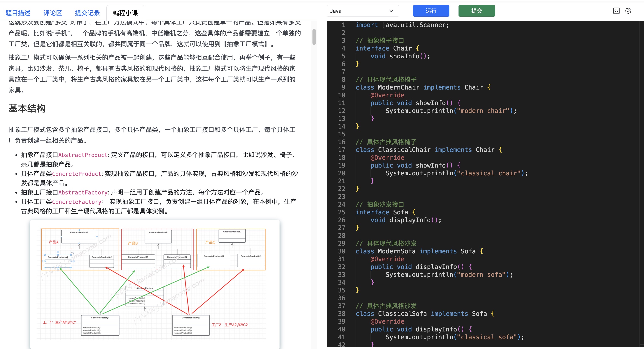
Task: Switch to the 评论区 tab
Action: 52,13
